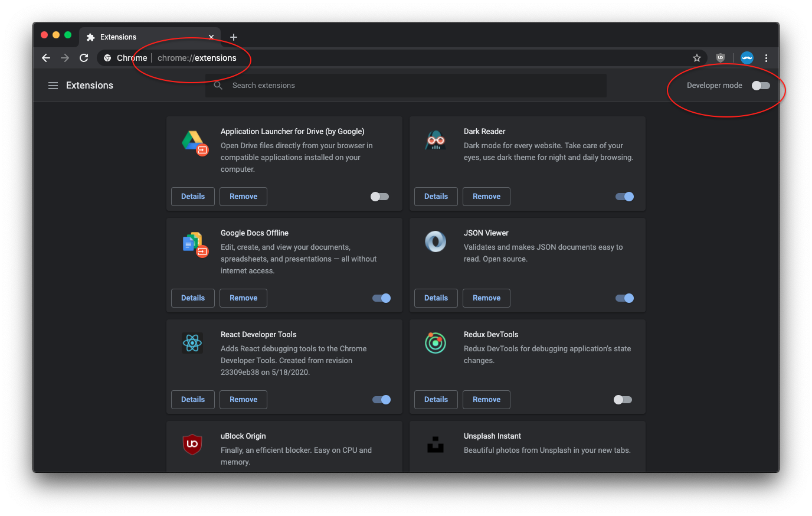Remove Google Docs Offline

click(243, 298)
